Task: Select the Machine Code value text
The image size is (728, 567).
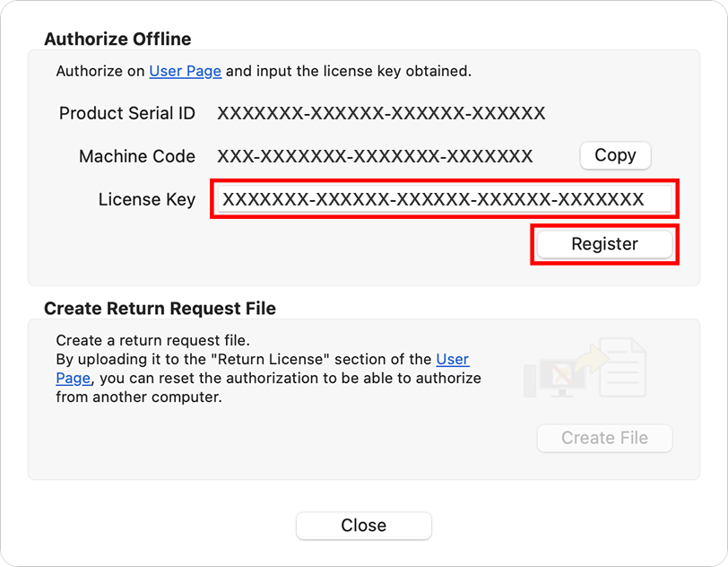Action: coord(375,157)
